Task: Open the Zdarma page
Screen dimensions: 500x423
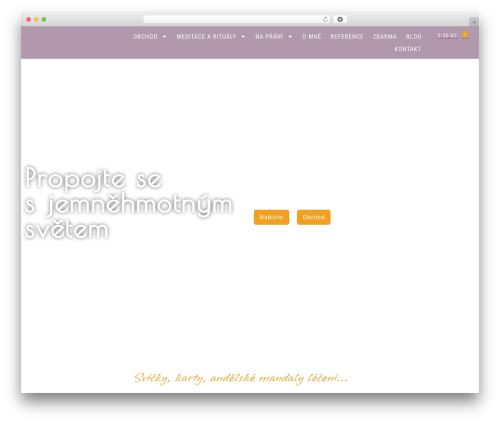Action: pyautogui.click(x=384, y=37)
